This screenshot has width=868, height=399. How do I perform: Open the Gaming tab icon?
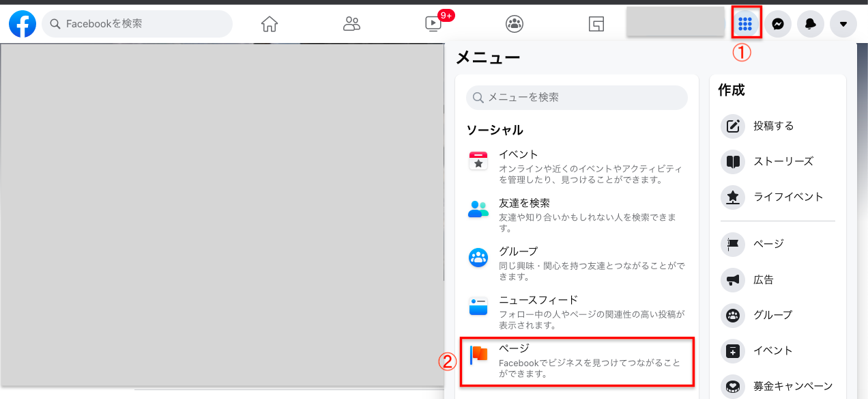tap(596, 24)
